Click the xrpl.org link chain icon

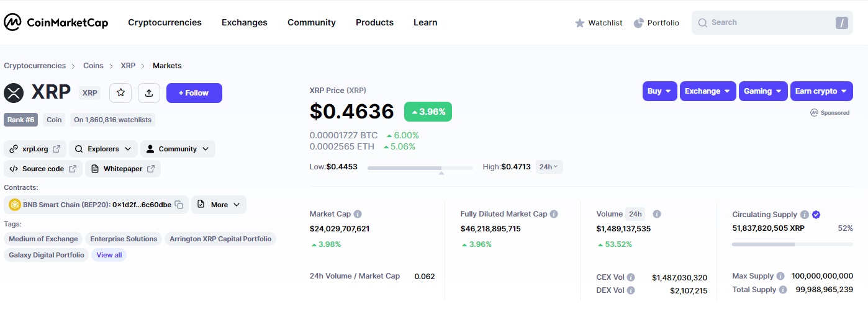coord(13,149)
